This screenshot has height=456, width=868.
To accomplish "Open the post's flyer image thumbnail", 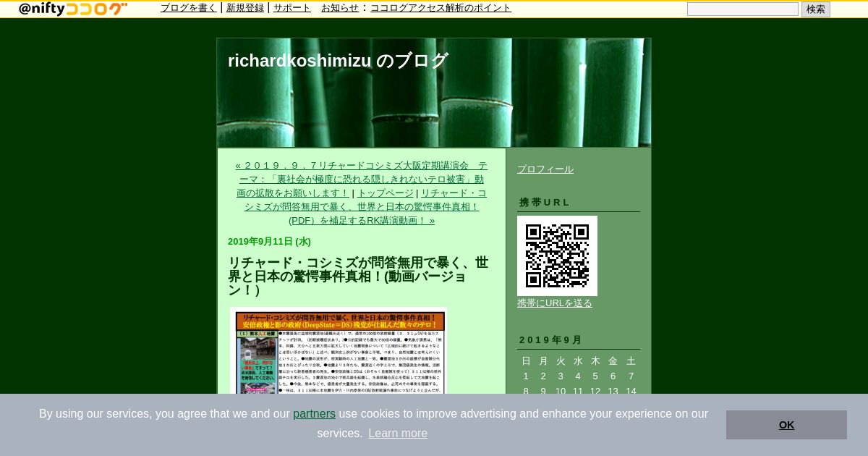I will coord(339,351).
